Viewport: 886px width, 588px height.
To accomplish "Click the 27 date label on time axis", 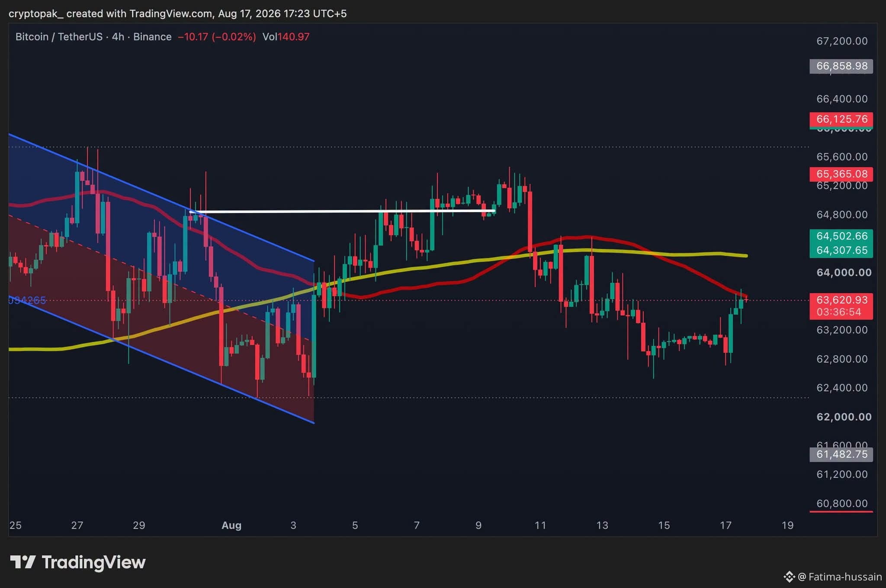I will 77,525.
